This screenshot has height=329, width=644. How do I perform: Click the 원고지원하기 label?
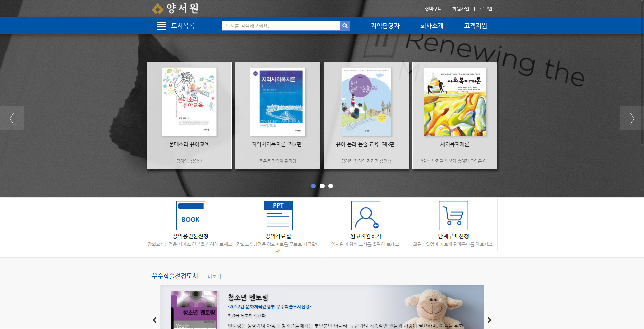click(x=366, y=236)
